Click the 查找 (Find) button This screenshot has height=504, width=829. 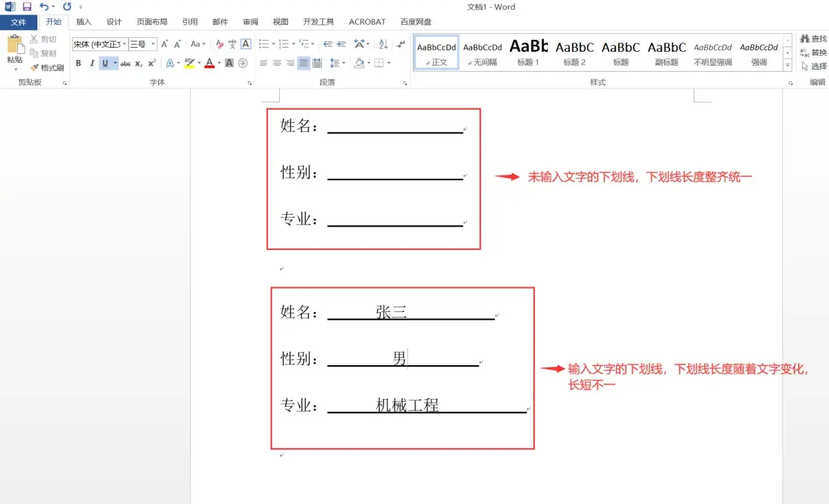(x=813, y=39)
